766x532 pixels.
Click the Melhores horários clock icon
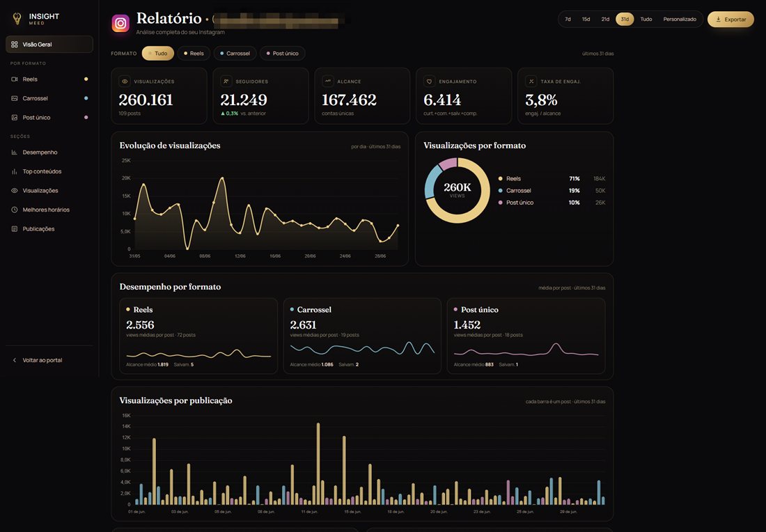(x=15, y=210)
